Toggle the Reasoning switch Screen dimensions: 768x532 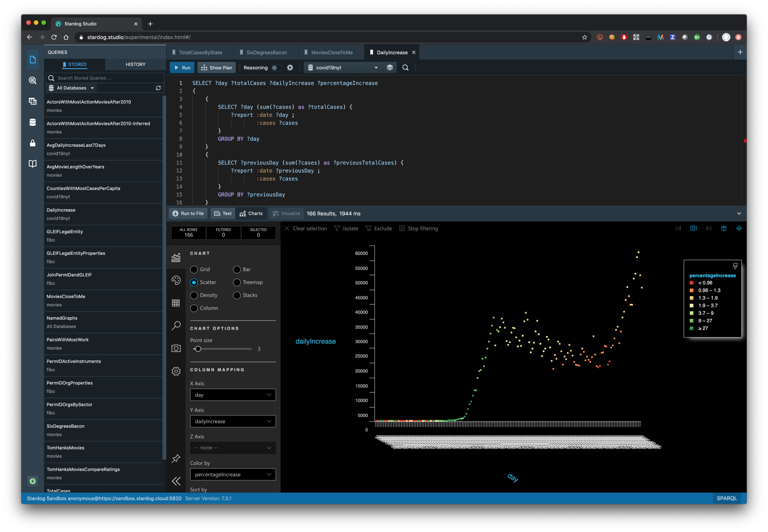click(276, 68)
